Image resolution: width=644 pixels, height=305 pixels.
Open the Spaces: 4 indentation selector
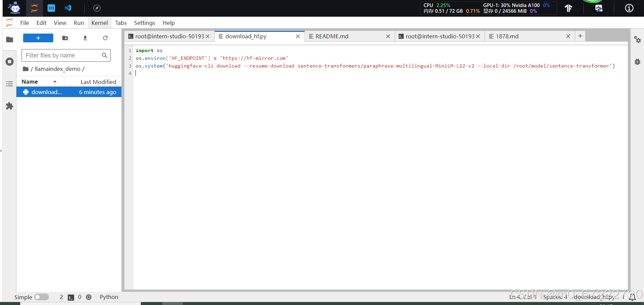click(x=555, y=297)
